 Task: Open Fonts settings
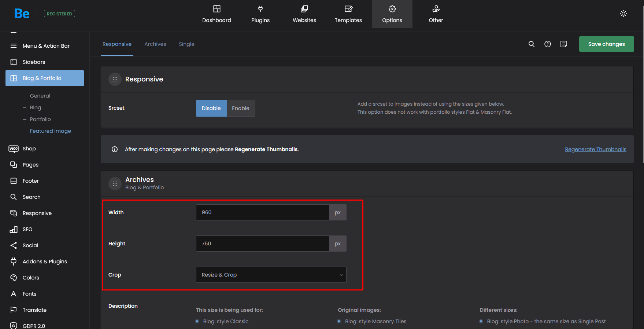click(29, 294)
